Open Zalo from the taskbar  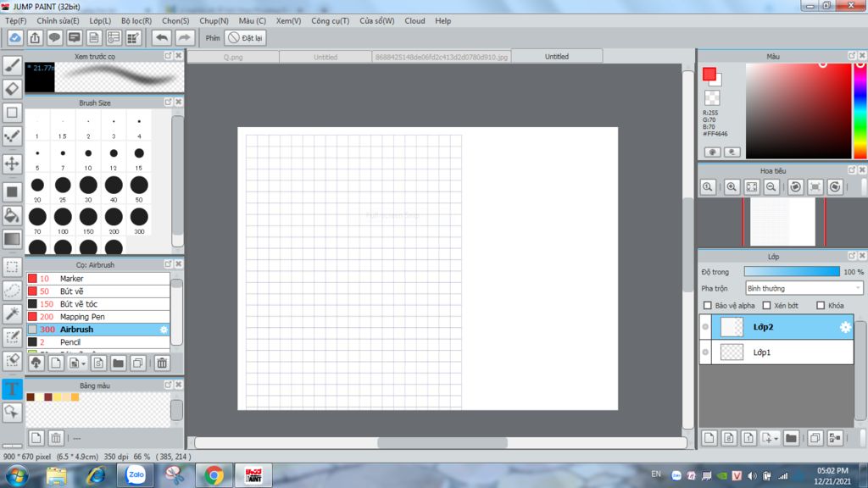[136, 475]
